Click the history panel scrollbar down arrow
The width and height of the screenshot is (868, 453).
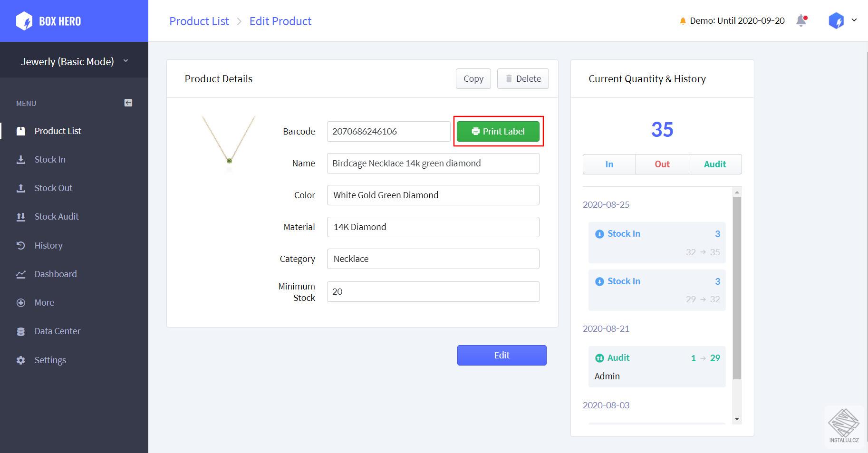point(737,419)
